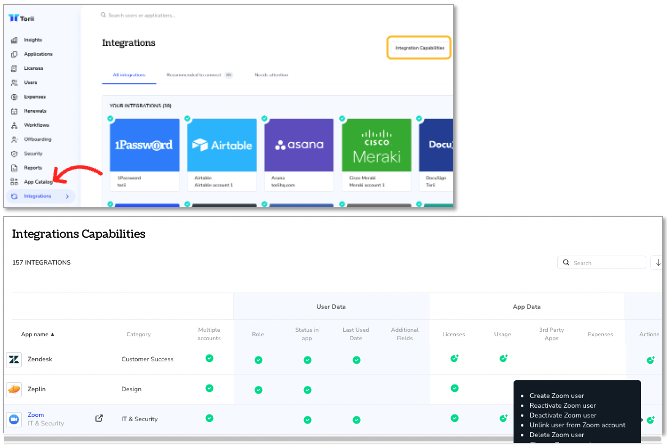The image size is (667, 448).
Task: Click the Category column header
Action: 139,334
